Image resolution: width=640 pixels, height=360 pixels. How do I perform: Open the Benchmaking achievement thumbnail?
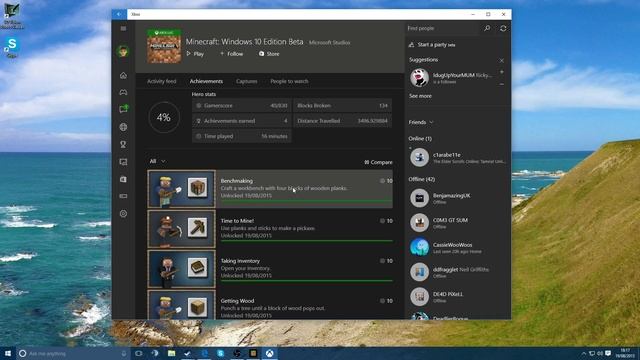point(181,189)
